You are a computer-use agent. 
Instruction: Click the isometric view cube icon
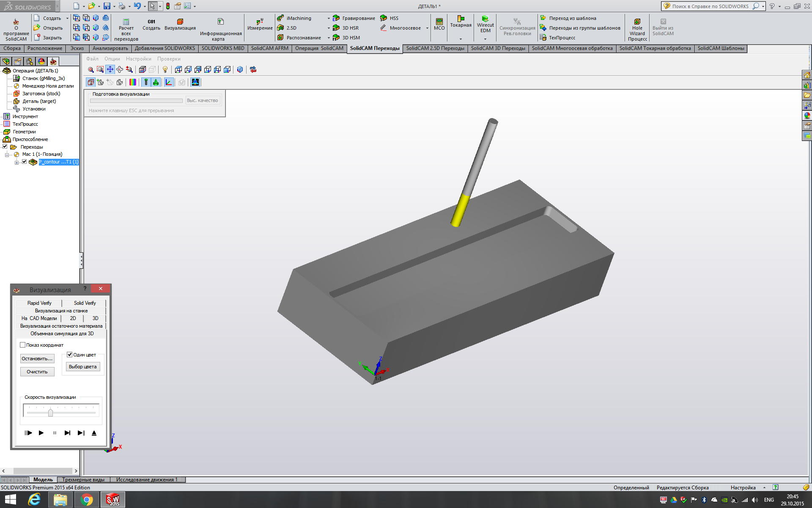click(240, 69)
